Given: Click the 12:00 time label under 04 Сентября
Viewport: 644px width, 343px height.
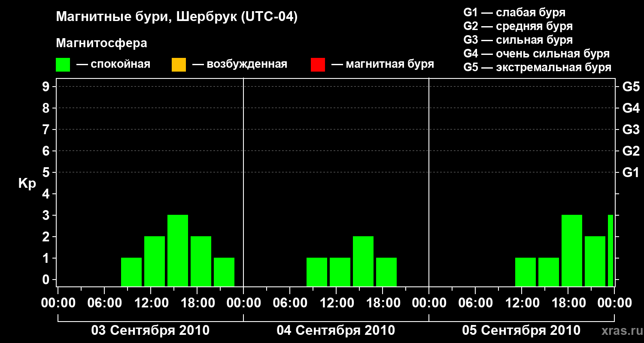Looking at the screenshot, I should (x=336, y=303).
